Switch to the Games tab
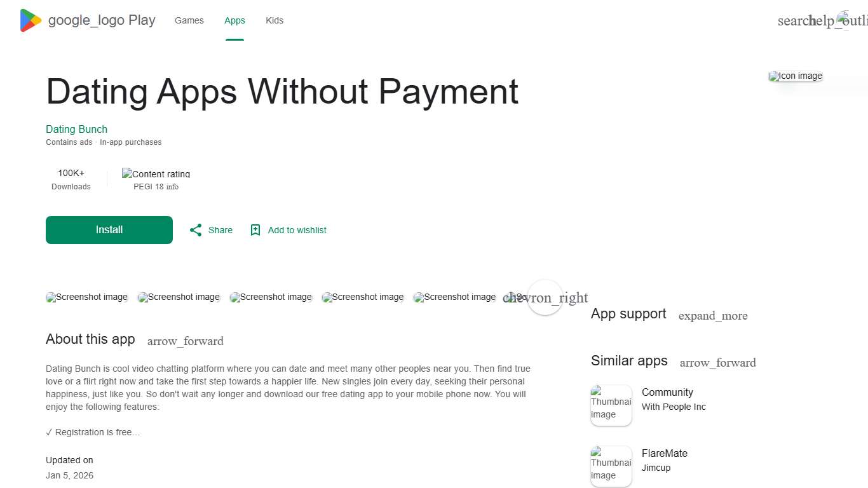This screenshot has width=868, height=488. tap(189, 20)
